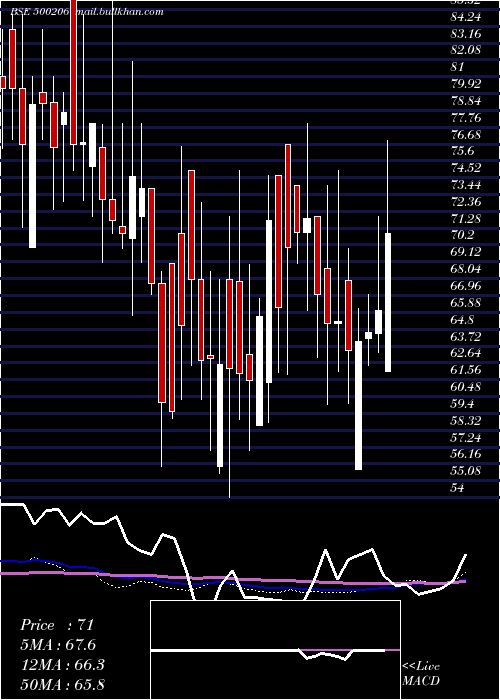Click the 54 price axis label
Screen dimensions: 500x700
[458, 488]
